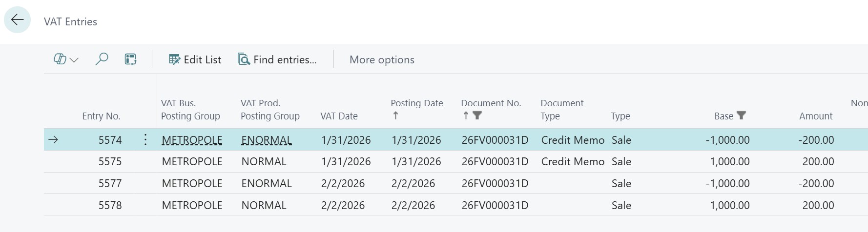
Task: Click the row indicator arrow for 5574
Action: point(53,140)
